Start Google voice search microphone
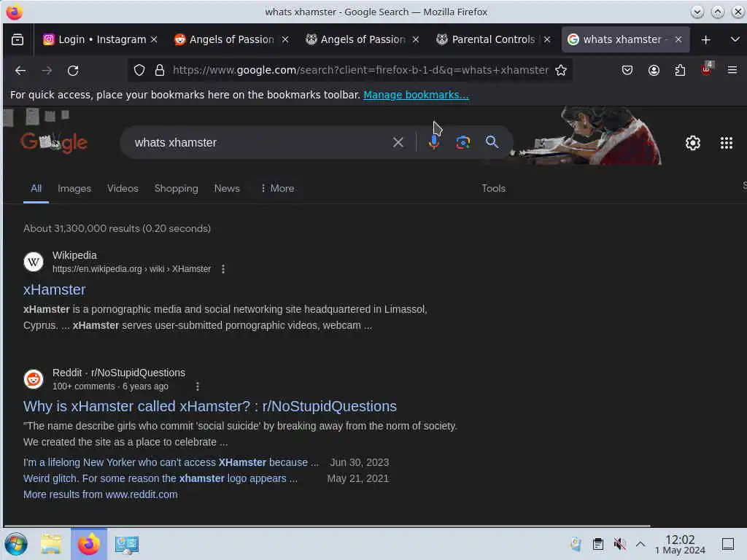747x560 pixels. [x=434, y=142]
